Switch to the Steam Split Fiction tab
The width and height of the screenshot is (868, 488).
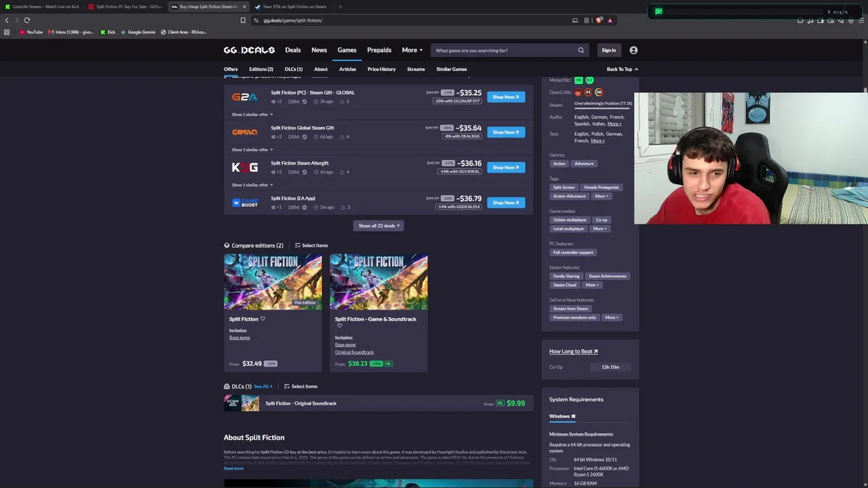click(x=292, y=7)
